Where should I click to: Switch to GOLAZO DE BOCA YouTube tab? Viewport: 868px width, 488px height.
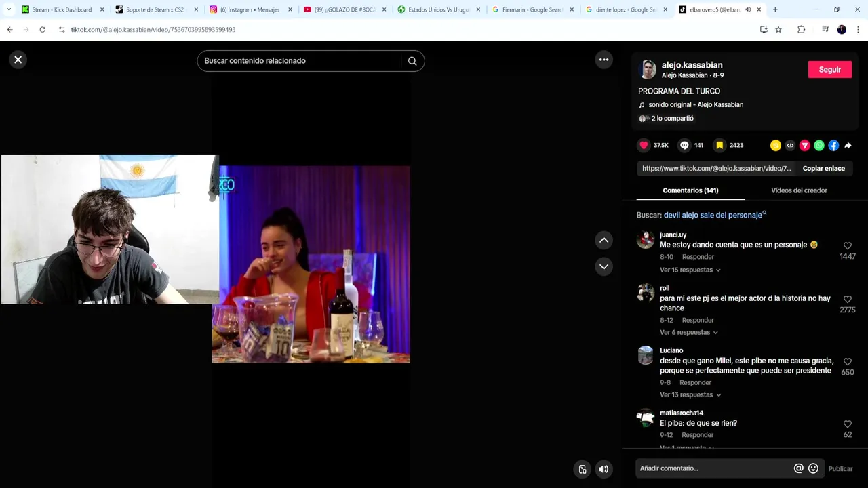coord(344,9)
